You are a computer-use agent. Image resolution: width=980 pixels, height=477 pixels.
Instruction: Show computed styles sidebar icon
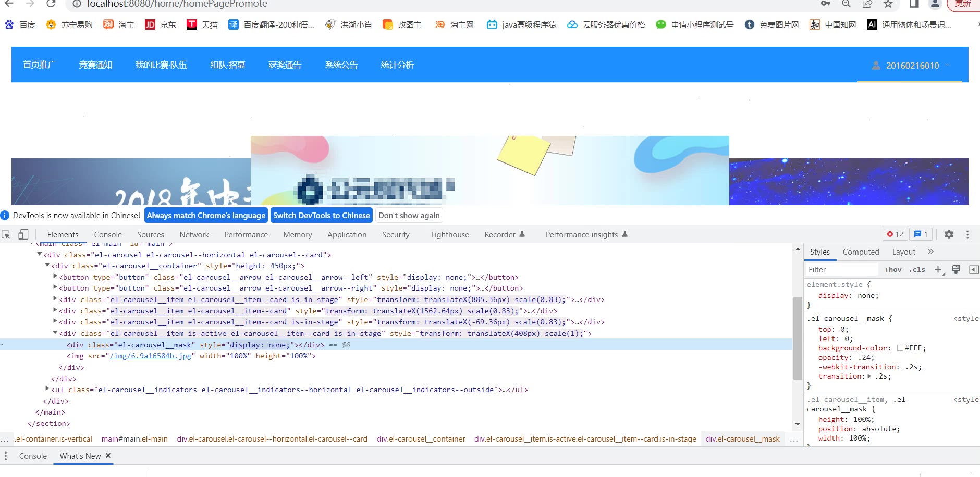coord(973,269)
